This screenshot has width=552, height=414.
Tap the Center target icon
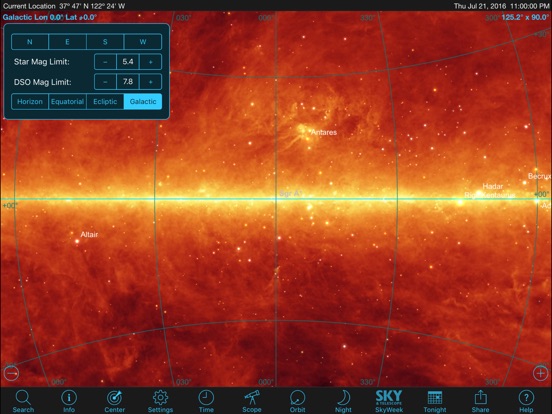114,398
